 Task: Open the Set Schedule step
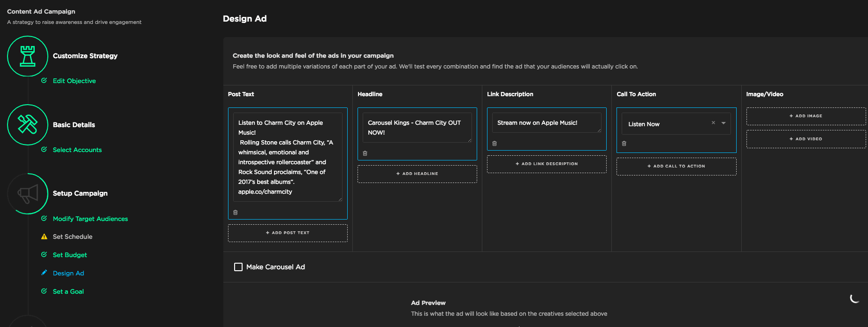coord(73,236)
